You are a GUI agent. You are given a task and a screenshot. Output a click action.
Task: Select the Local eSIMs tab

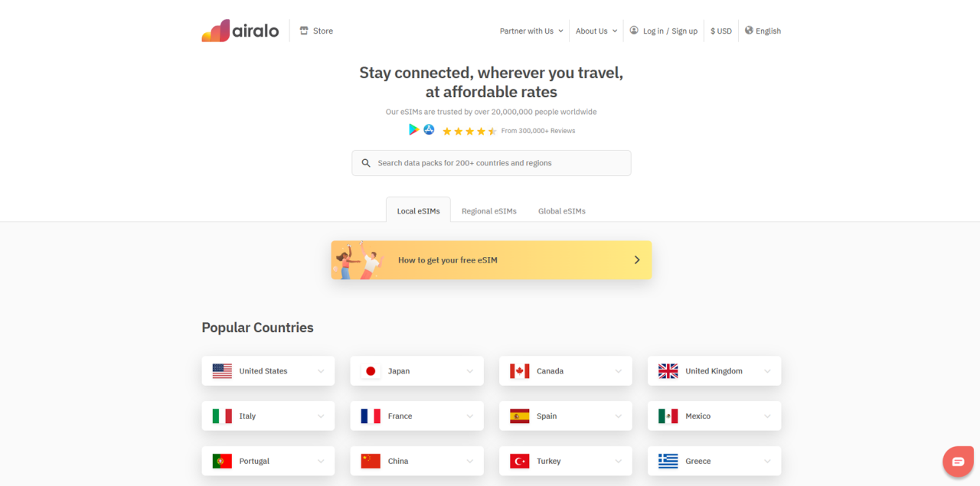click(x=418, y=211)
